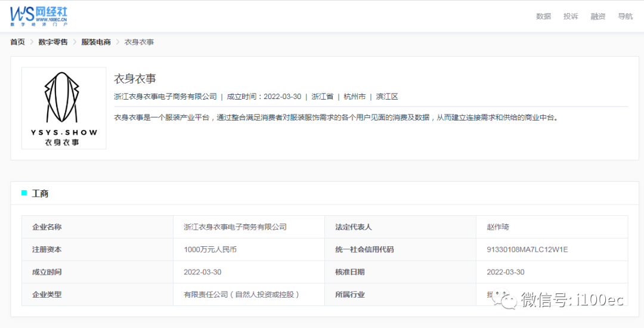Select the 杭州市 location text
Viewport: 644px width, 328px height.
pyautogui.click(x=354, y=97)
